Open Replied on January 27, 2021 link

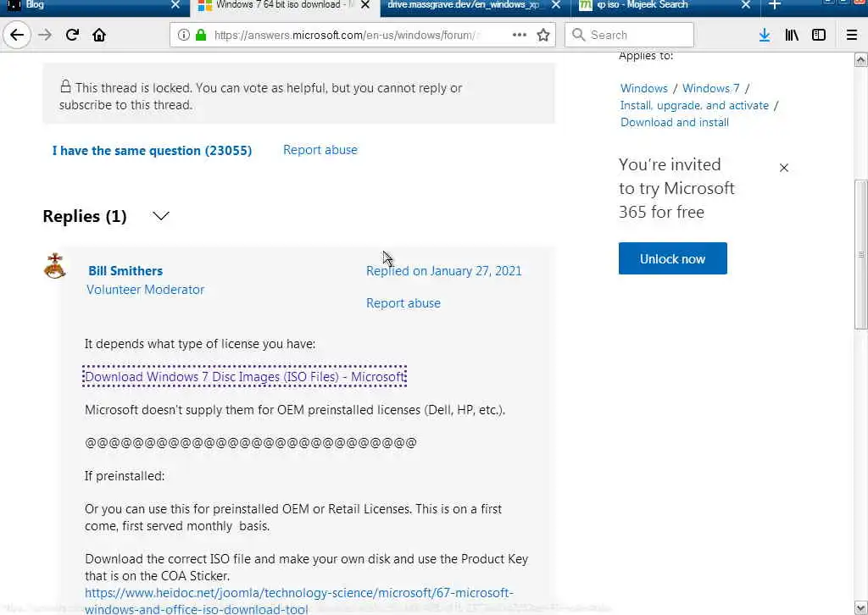(444, 270)
